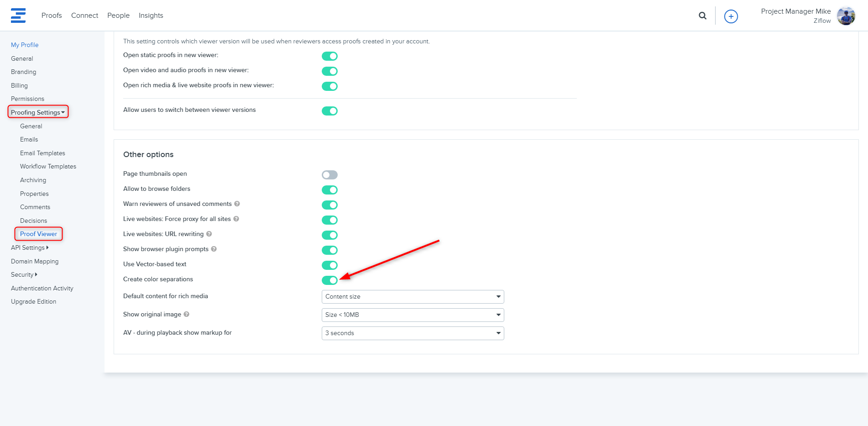Toggle Open static proofs in new viewer

pos(329,56)
